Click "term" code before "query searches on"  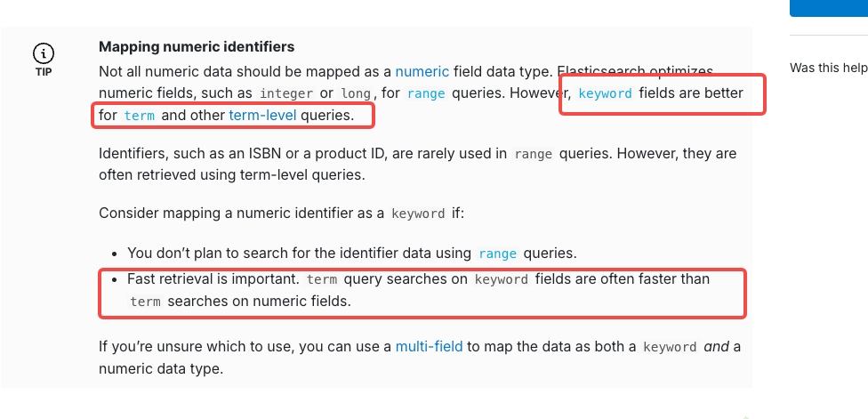click(x=322, y=279)
